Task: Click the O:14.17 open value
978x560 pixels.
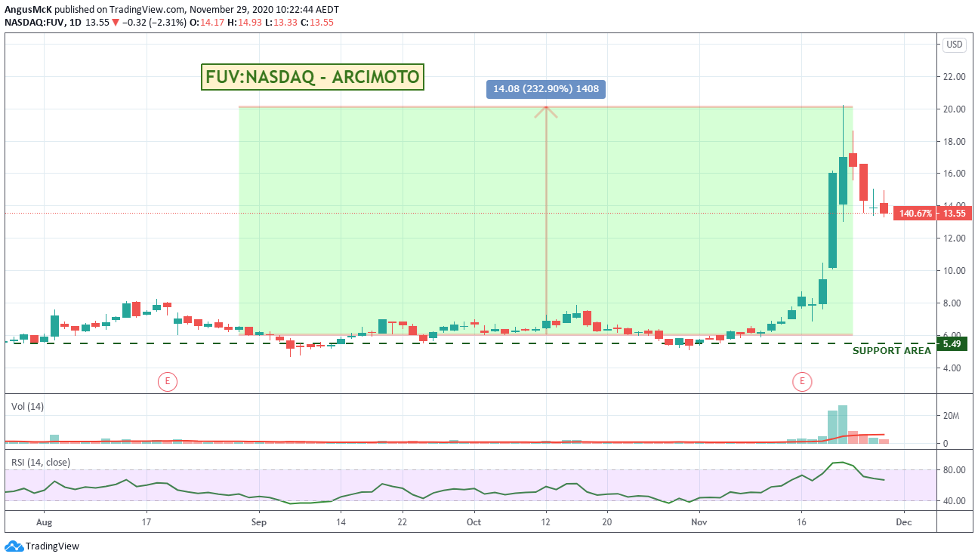Action: pyautogui.click(x=207, y=22)
